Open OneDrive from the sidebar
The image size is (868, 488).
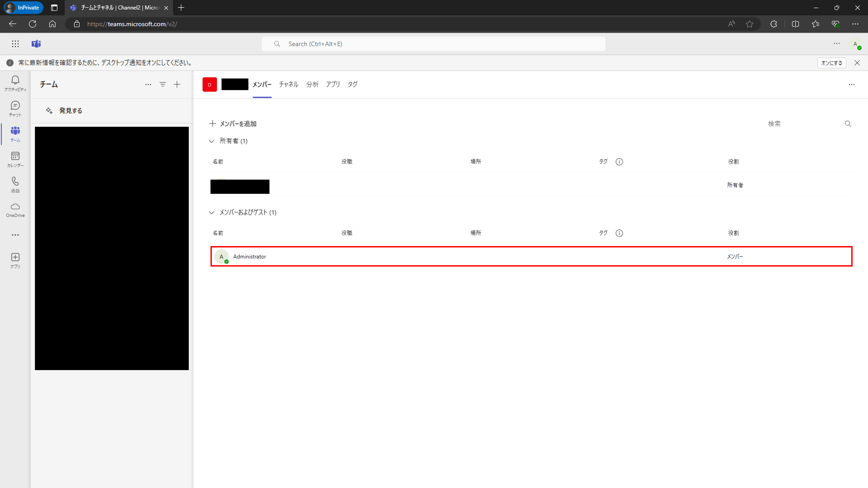pos(15,210)
